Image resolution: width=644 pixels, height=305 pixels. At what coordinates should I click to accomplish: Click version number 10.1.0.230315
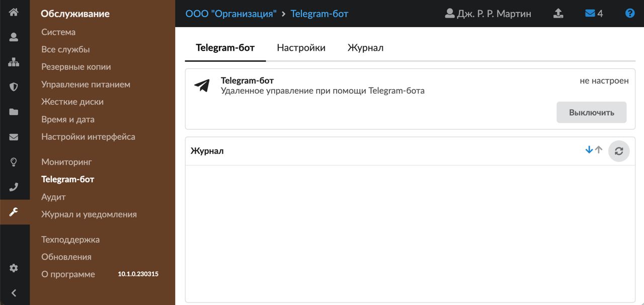click(x=138, y=274)
